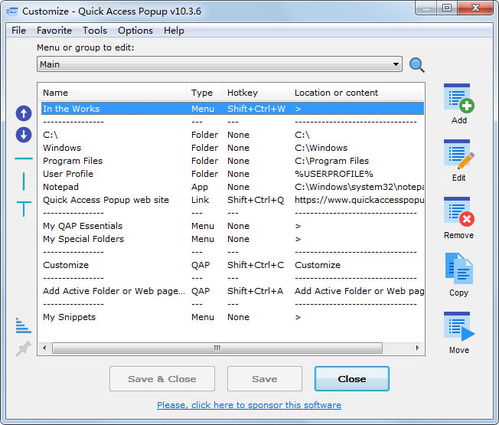Click the Shift+Ctrl+Q hotkey cell
This screenshot has height=425, width=499.
pyautogui.click(x=256, y=200)
